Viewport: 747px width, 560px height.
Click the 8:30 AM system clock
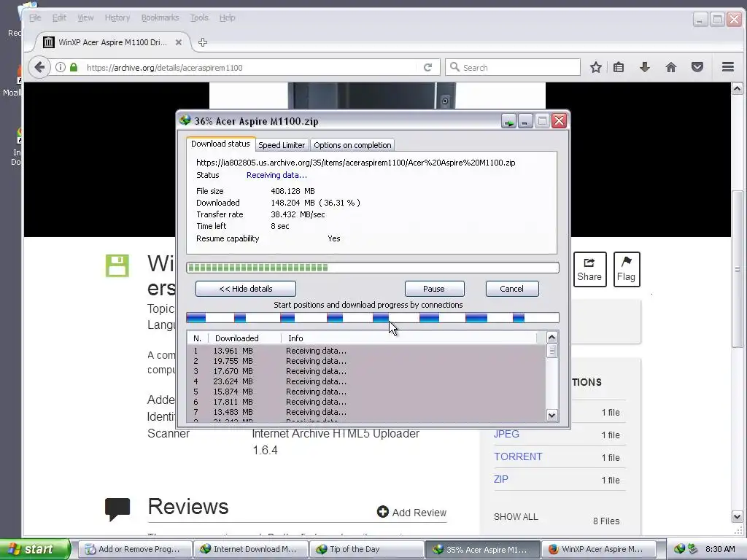point(720,549)
